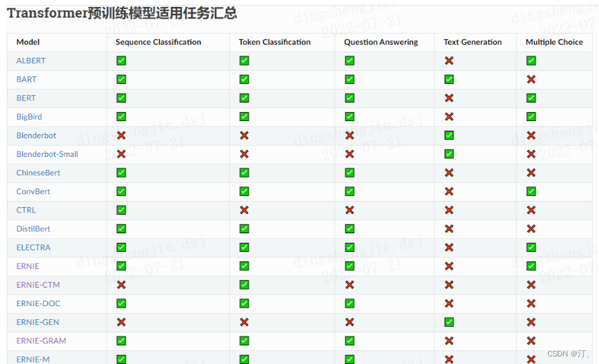Click ERNIE-GRAM's Text Generation red cross
This screenshot has width=599, height=364.
[449, 341]
